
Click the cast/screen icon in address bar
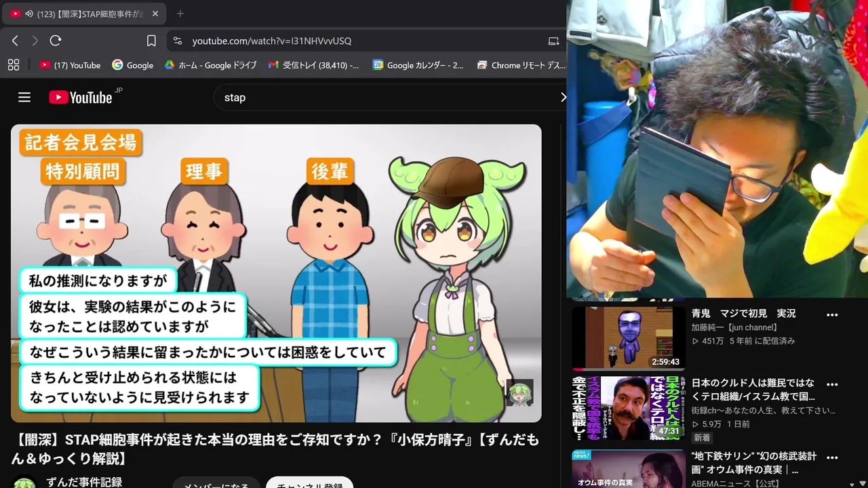pos(553,41)
